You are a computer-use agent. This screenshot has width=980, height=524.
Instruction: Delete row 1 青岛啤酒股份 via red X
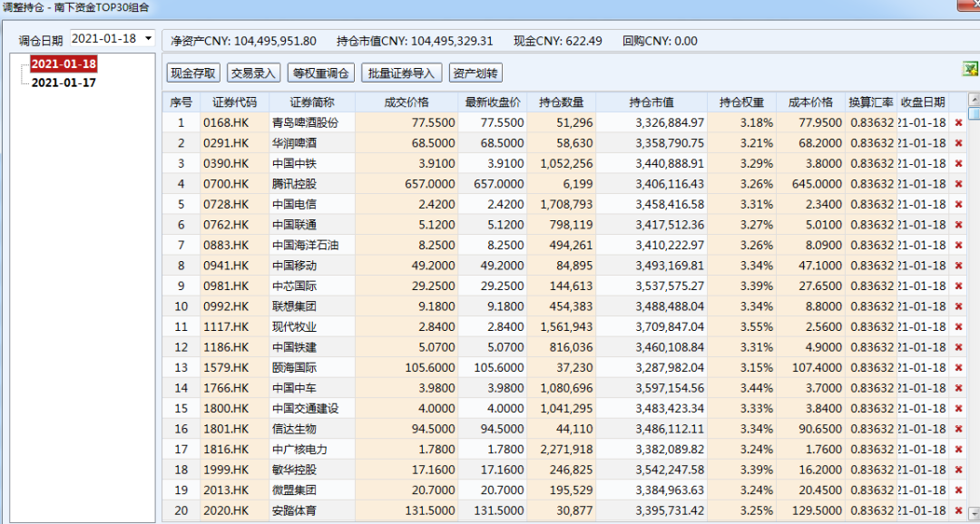958,123
